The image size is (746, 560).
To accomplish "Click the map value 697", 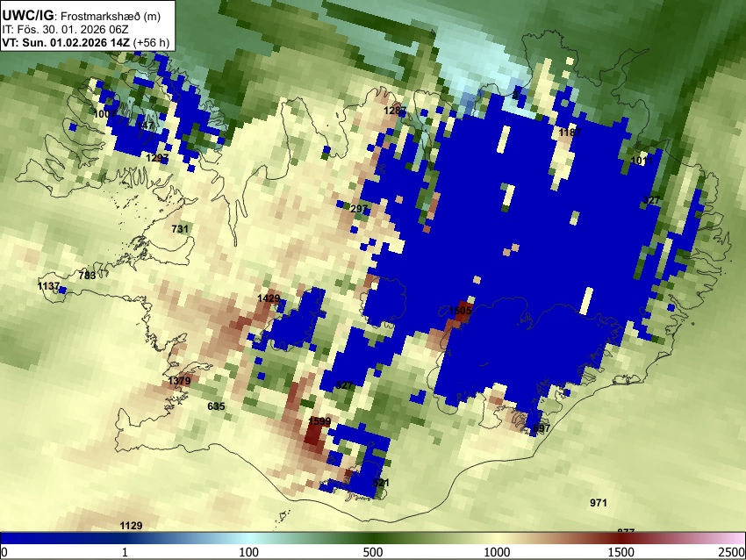I will [542, 428].
